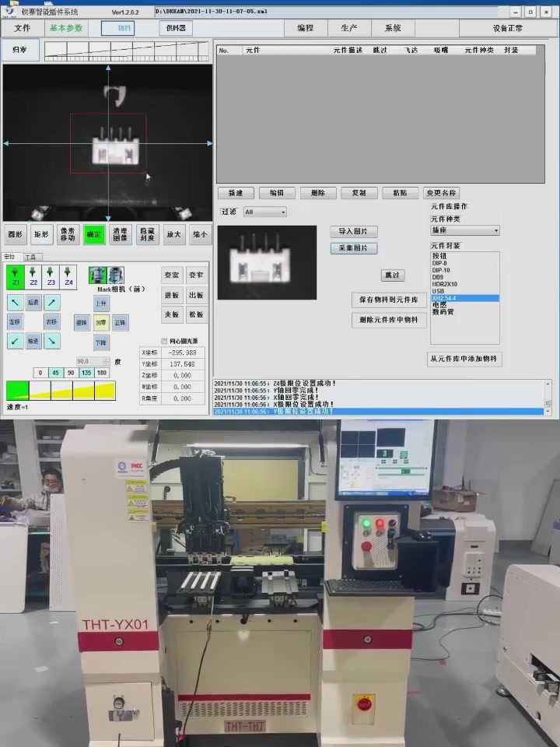
Task: Click the 像素移动 pixel move tool
Action: 68,234
